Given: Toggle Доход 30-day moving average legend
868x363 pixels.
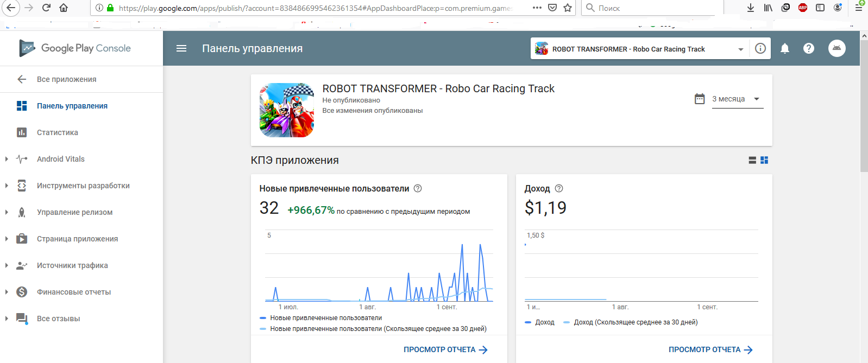Looking at the screenshot, I should 631,322.
